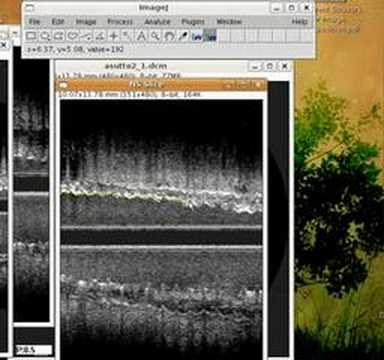Select the Point crosshair tool

pyautogui.click(x=114, y=35)
